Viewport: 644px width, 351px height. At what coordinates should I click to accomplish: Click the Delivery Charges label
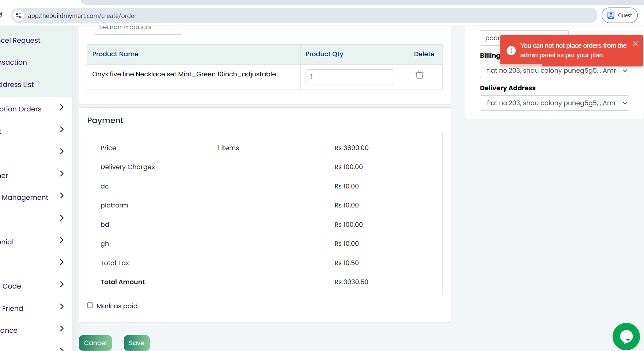point(128,167)
